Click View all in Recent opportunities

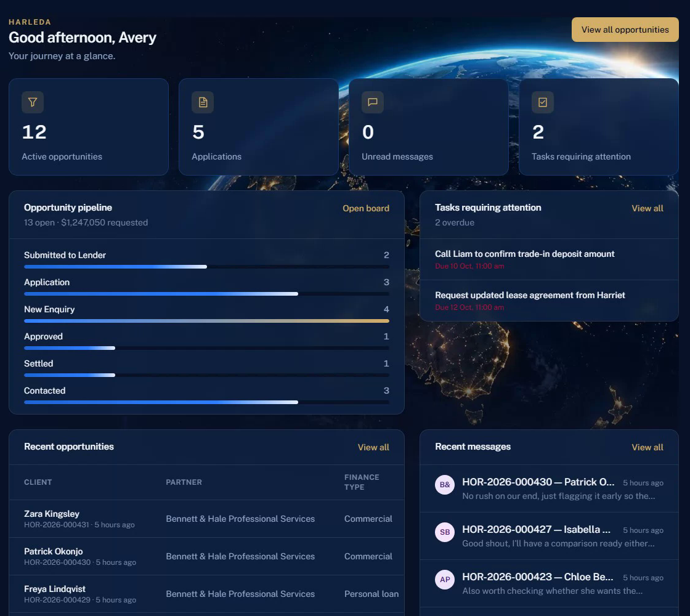pos(373,447)
